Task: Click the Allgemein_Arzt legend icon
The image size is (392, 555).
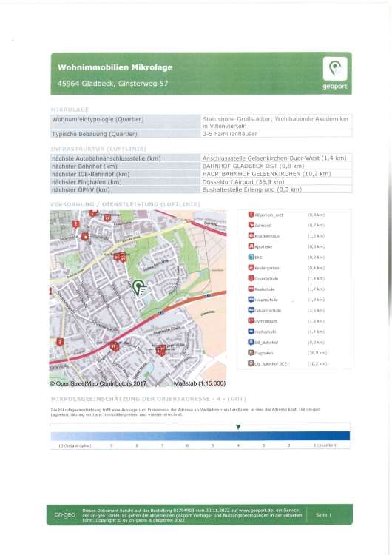Action: point(251,215)
